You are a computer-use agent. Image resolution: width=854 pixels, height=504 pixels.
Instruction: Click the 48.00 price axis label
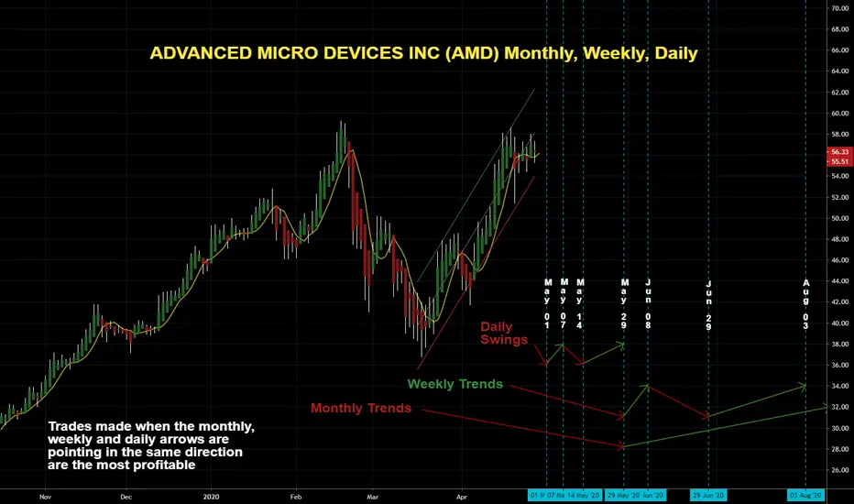click(x=840, y=239)
